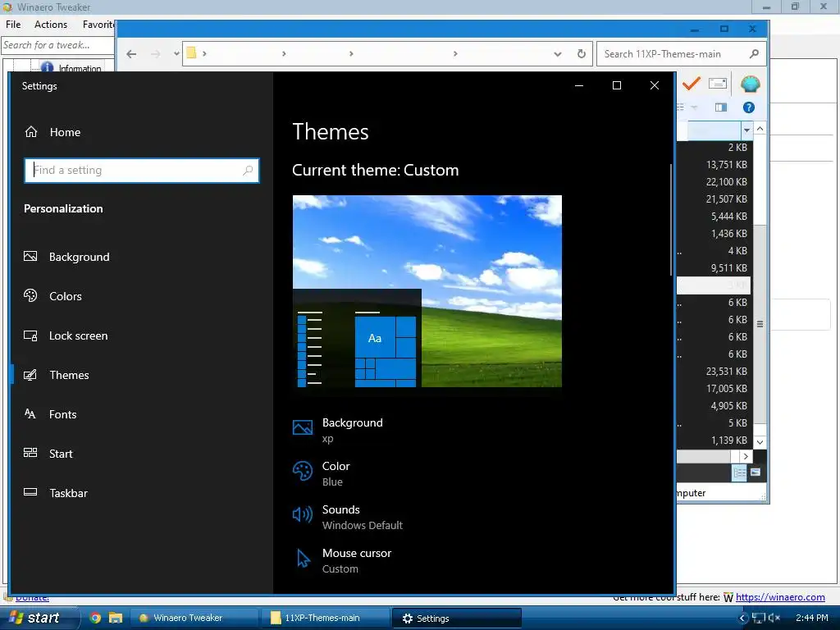
Task: Click the network tray icon
Action: [x=758, y=619]
